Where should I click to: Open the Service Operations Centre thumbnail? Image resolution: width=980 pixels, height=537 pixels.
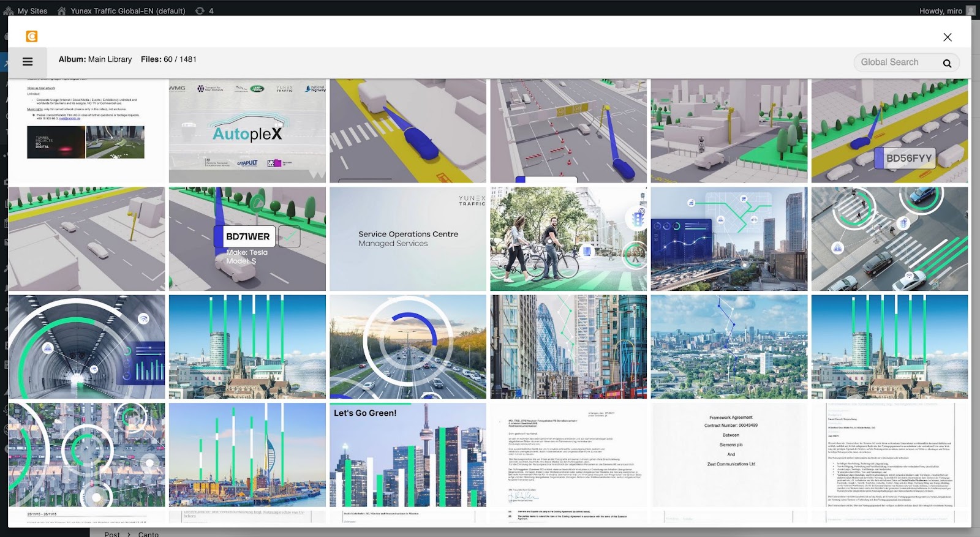(x=408, y=239)
